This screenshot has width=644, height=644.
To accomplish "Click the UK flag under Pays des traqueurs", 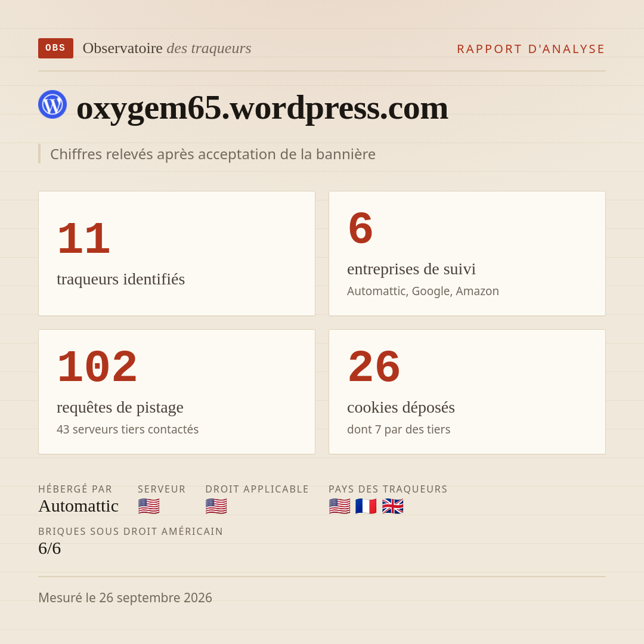I will [392, 506].
